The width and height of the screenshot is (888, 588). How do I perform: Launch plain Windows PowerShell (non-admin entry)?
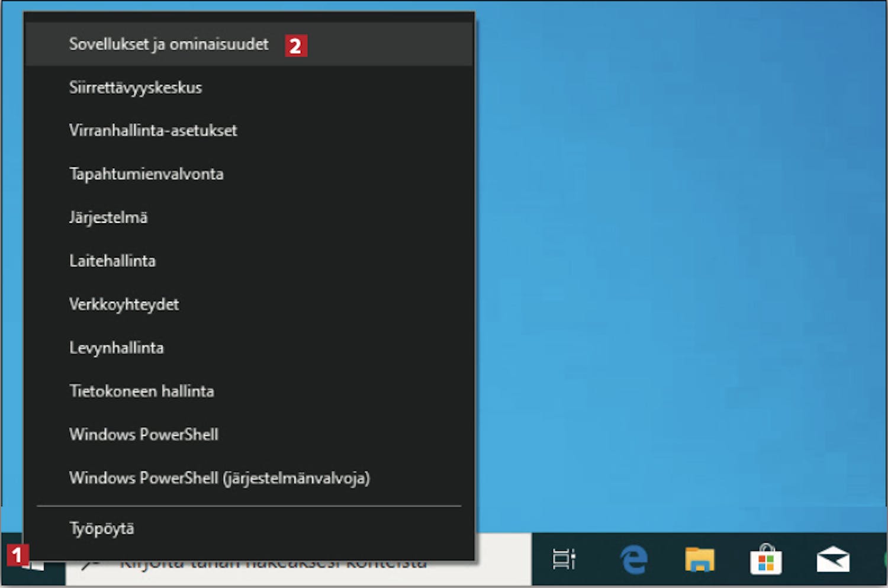(x=144, y=435)
